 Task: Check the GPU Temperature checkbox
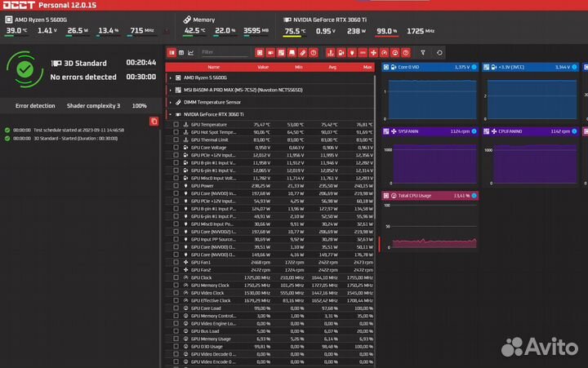coord(176,125)
